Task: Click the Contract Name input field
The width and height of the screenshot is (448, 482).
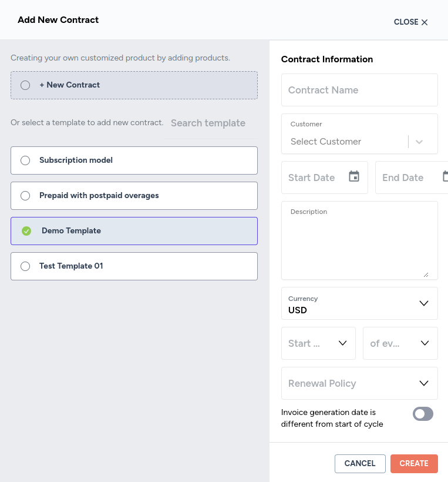Action: click(x=359, y=90)
